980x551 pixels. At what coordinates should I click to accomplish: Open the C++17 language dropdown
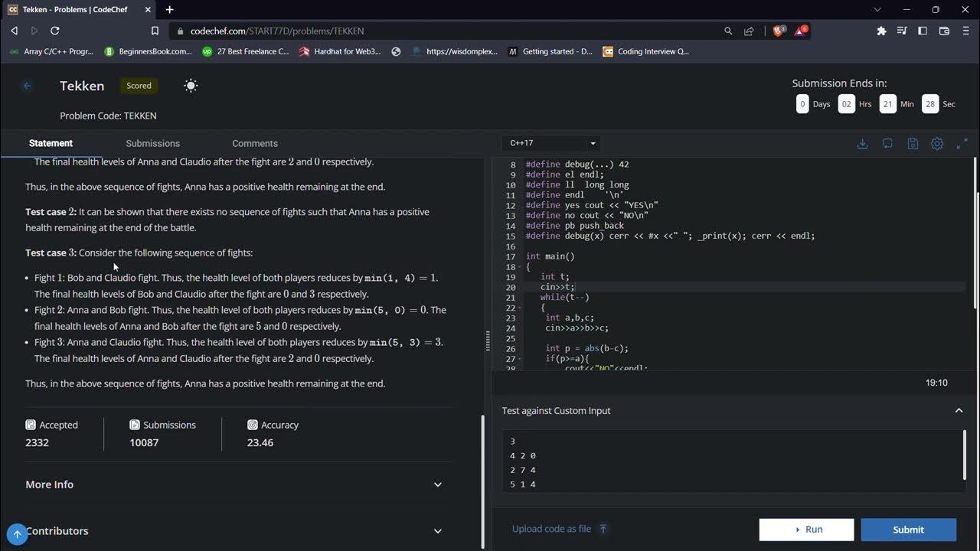point(552,143)
